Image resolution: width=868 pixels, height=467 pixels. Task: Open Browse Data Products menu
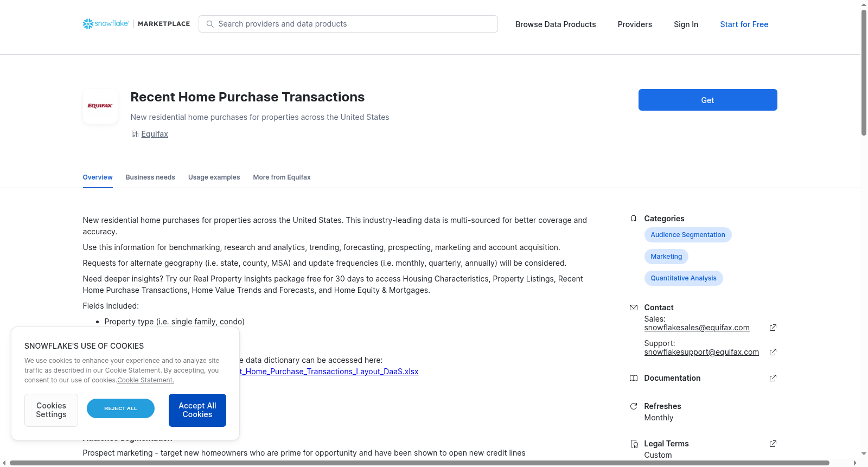pyautogui.click(x=556, y=24)
